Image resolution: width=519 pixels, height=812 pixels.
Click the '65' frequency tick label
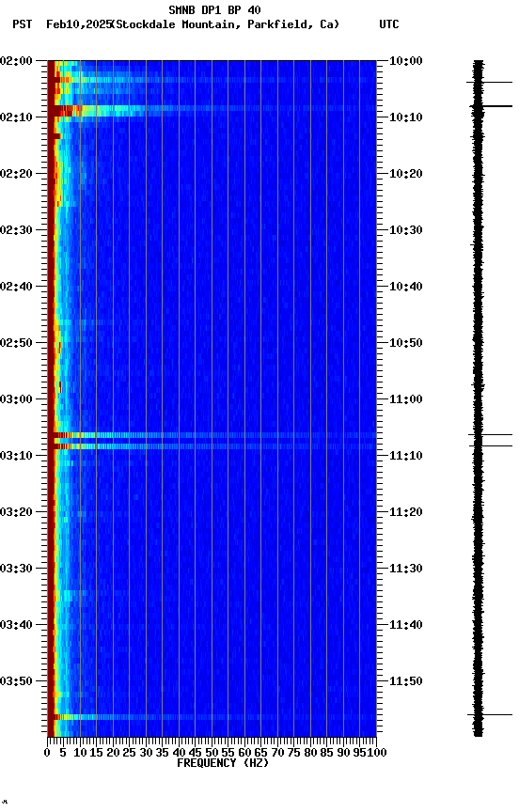click(x=261, y=753)
